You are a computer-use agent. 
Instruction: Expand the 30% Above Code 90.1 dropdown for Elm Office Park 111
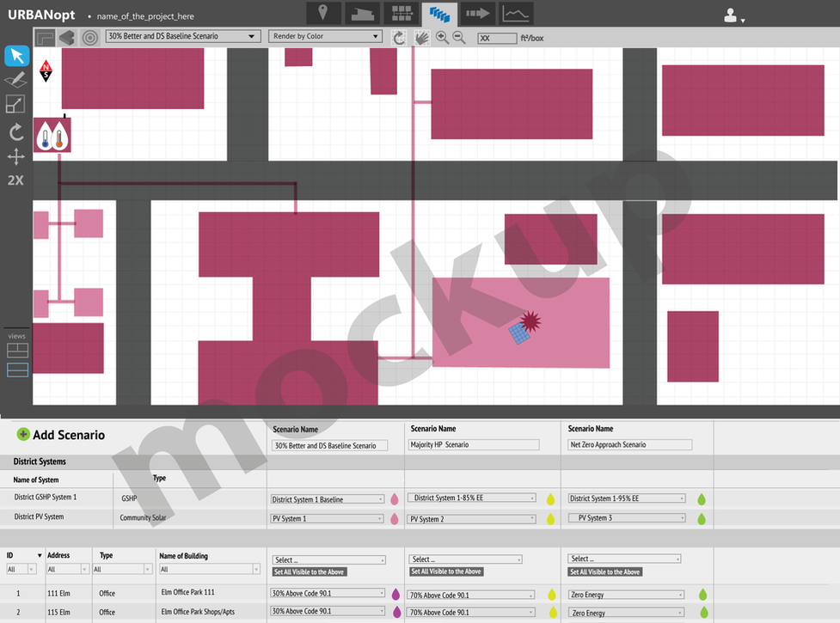(327, 593)
